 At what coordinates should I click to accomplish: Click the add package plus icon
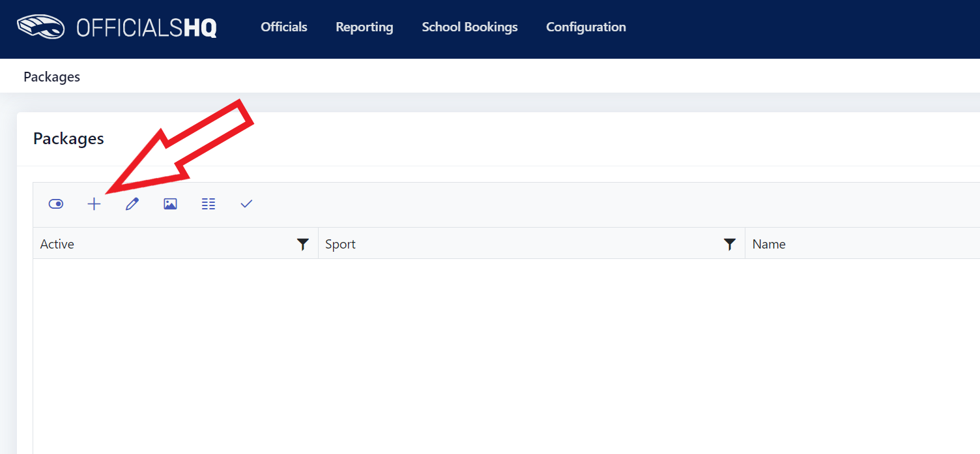pos(94,204)
